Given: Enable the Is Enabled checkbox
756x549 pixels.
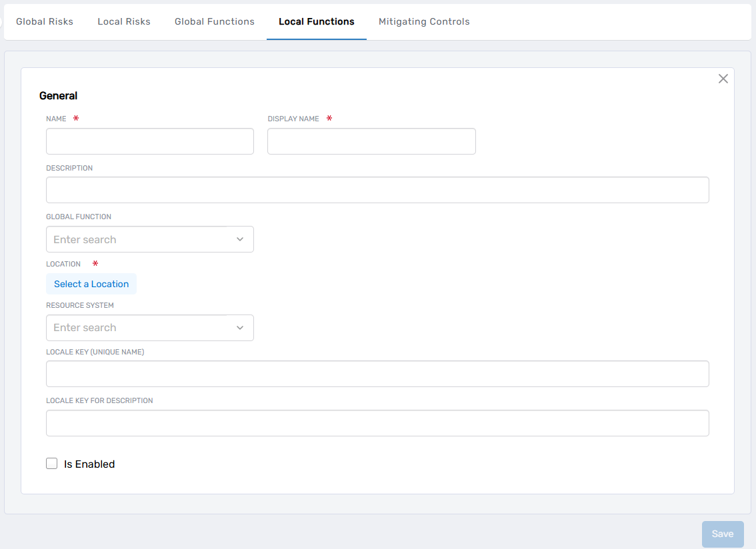Looking at the screenshot, I should pyautogui.click(x=52, y=463).
